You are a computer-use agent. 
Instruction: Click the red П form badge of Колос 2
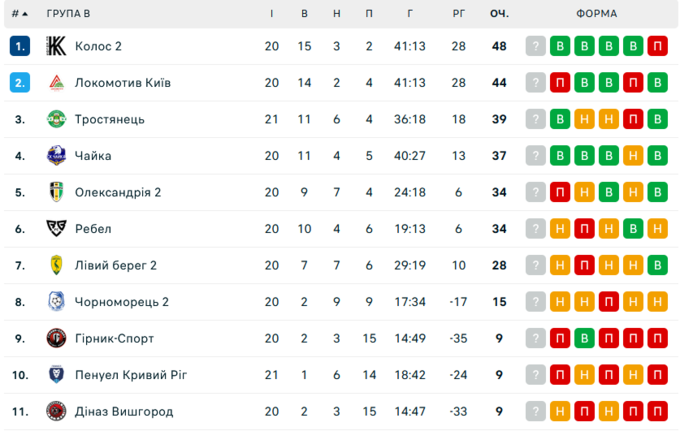[x=657, y=46]
